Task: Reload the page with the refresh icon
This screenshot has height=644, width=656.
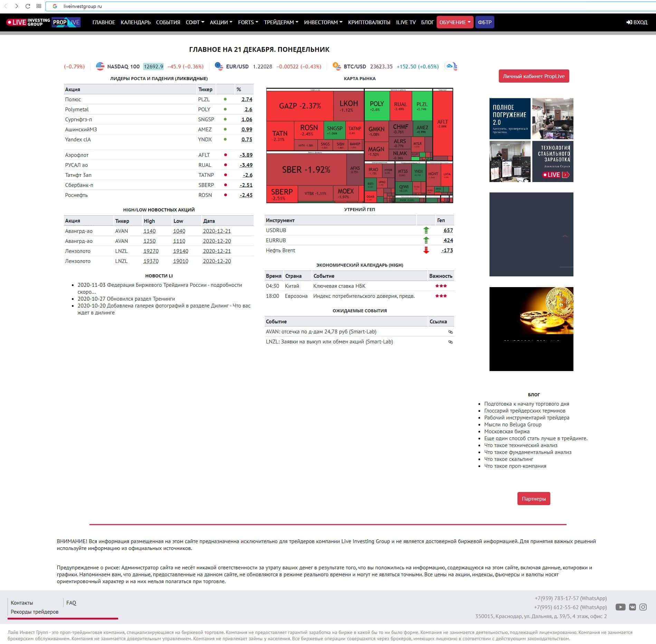Action: tap(28, 6)
